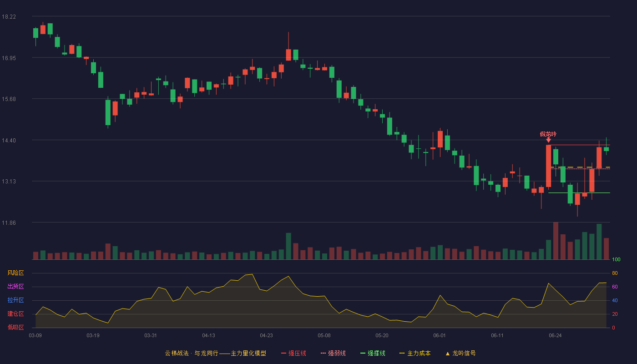Click the 06-01 date label
This screenshot has height=364, width=637.
click(x=440, y=335)
